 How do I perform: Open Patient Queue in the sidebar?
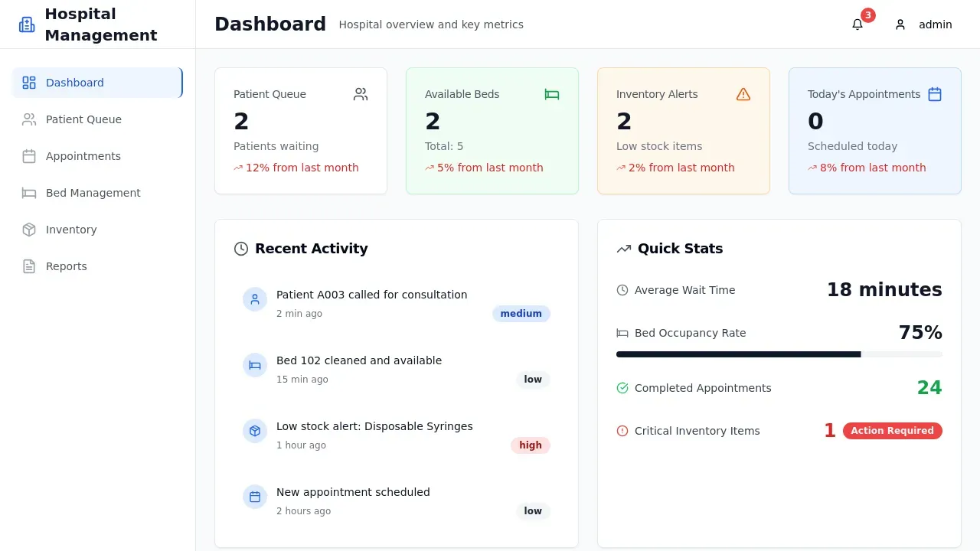click(x=83, y=119)
